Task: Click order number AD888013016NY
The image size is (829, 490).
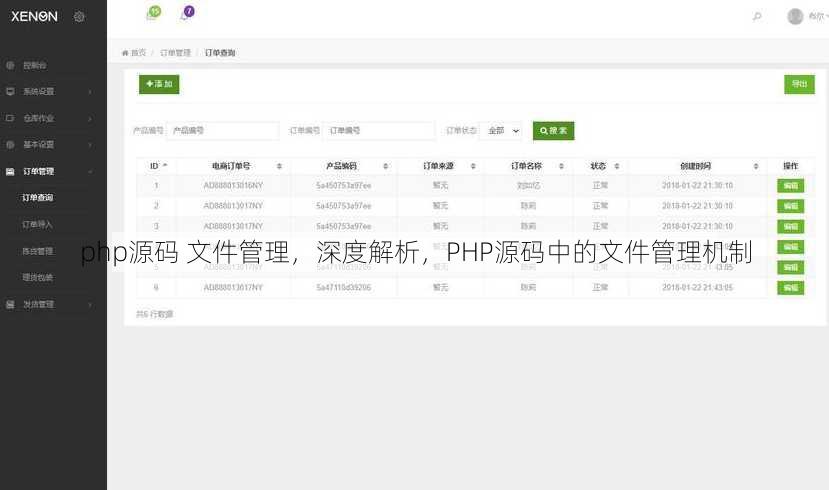Action: click(x=233, y=186)
